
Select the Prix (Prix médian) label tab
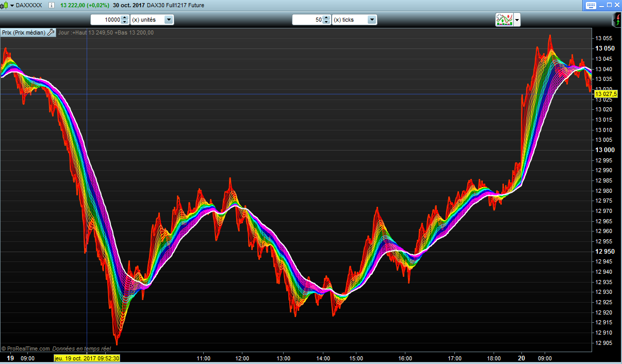click(24, 32)
